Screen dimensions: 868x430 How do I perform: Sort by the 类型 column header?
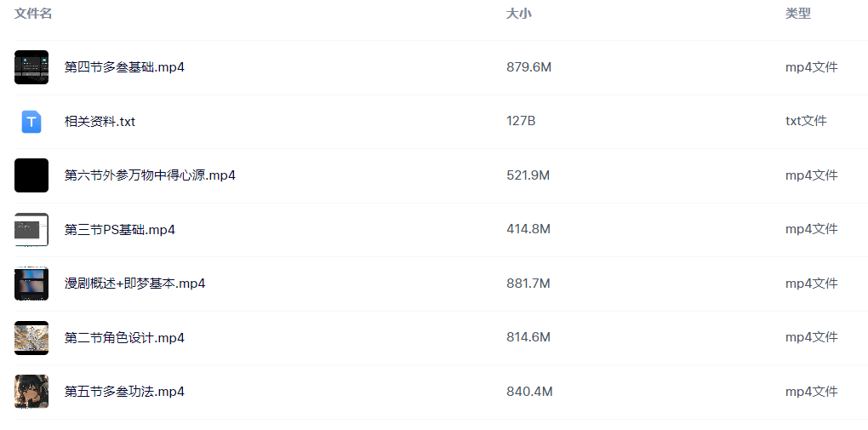(x=797, y=14)
